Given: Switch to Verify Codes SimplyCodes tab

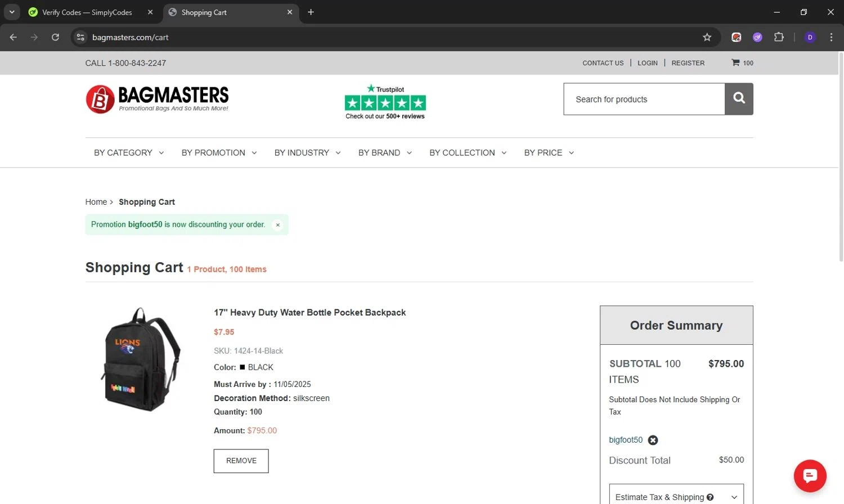Looking at the screenshot, I should (x=87, y=12).
